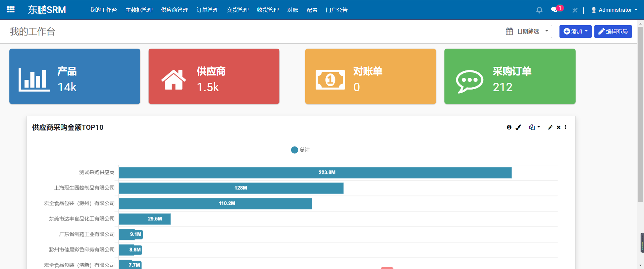Open the 供应商管理 menu
The width and height of the screenshot is (644, 269).
(x=174, y=10)
